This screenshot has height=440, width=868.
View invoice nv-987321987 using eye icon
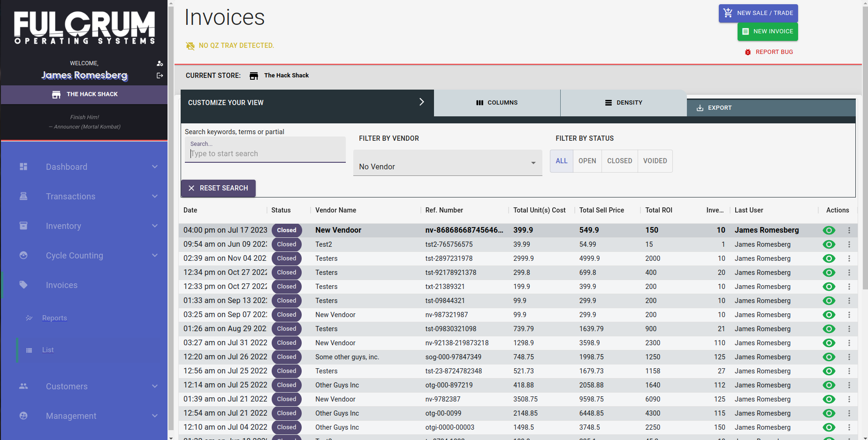[x=829, y=315]
